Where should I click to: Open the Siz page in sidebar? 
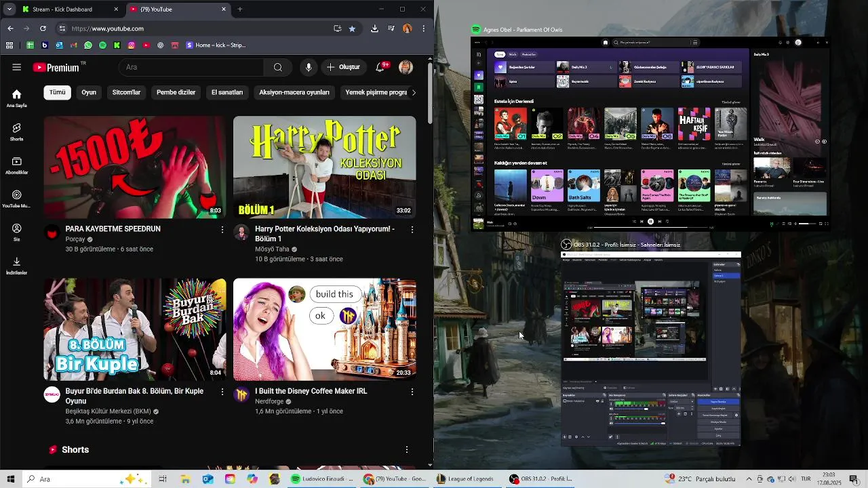pos(17,233)
